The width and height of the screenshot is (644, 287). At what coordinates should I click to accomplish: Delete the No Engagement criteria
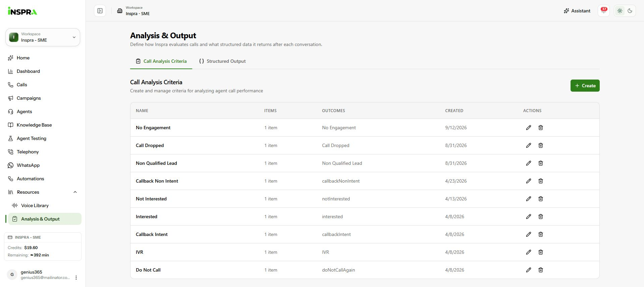541,128
